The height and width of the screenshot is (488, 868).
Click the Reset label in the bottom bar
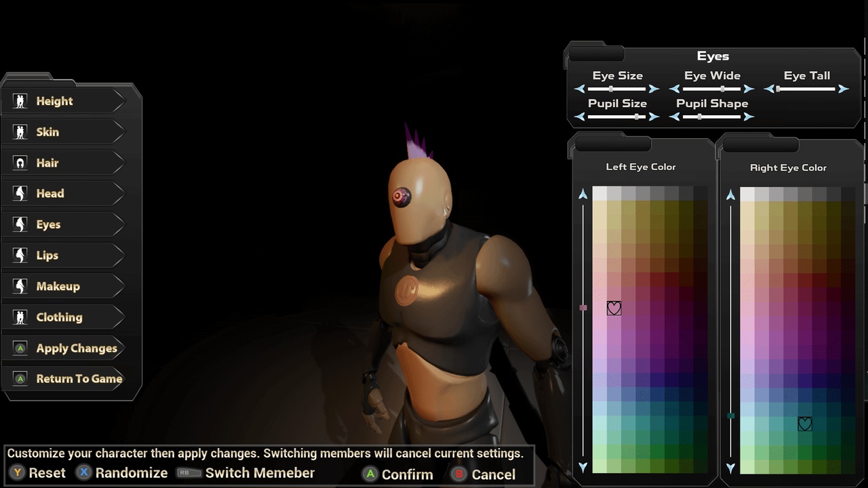(x=47, y=473)
